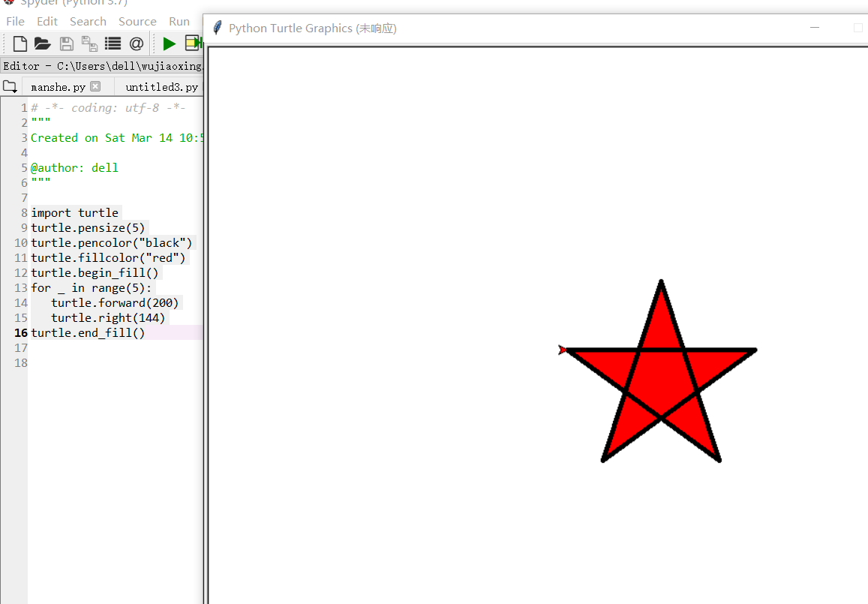
Task: Click the line 'turtle.end_fill()'
Action: (88, 332)
